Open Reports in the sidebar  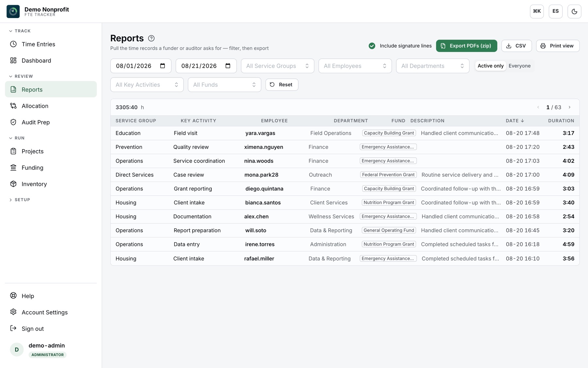pyautogui.click(x=51, y=89)
